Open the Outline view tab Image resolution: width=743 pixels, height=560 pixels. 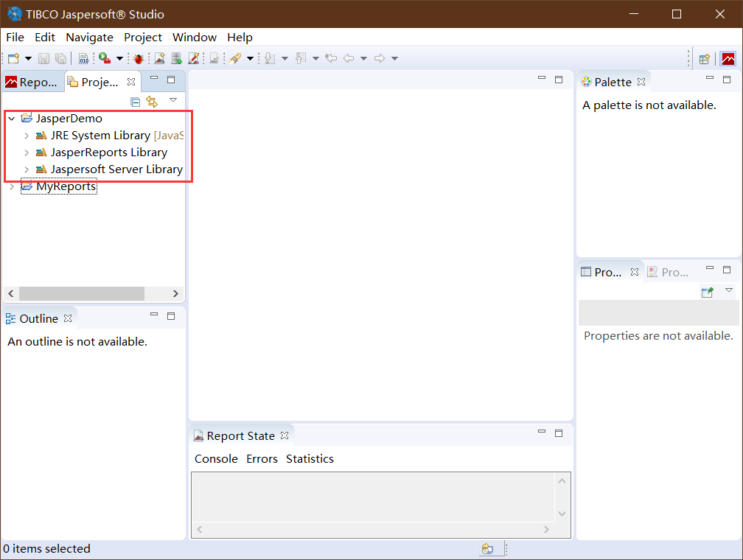pos(40,317)
